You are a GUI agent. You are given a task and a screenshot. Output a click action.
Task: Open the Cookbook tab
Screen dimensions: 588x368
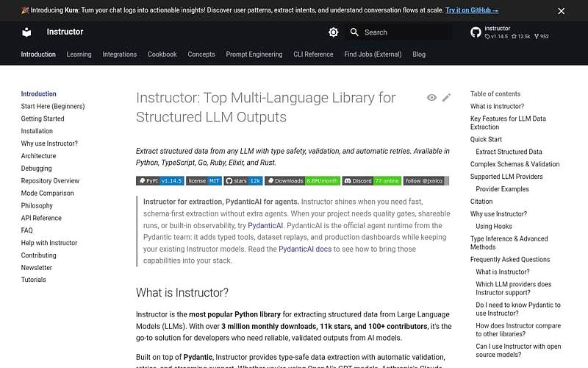click(x=162, y=54)
